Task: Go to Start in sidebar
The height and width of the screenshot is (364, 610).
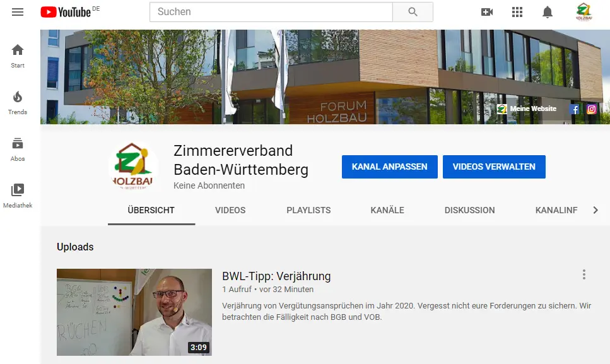Action: pyautogui.click(x=18, y=56)
